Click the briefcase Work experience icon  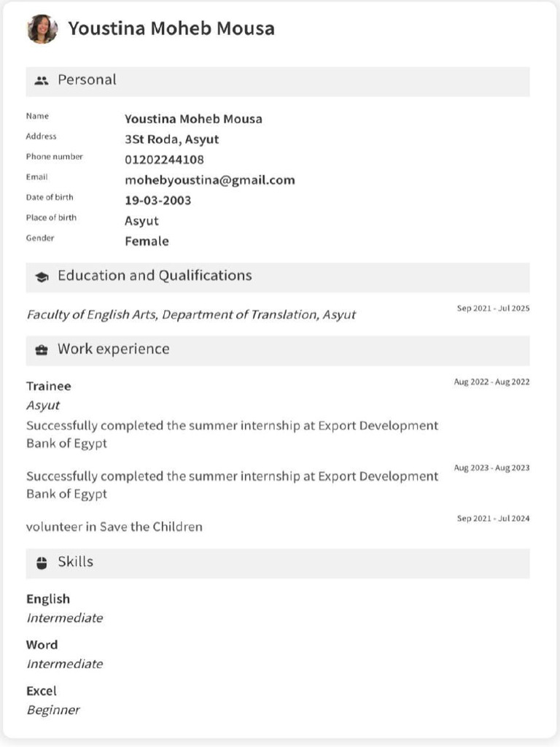(42, 350)
